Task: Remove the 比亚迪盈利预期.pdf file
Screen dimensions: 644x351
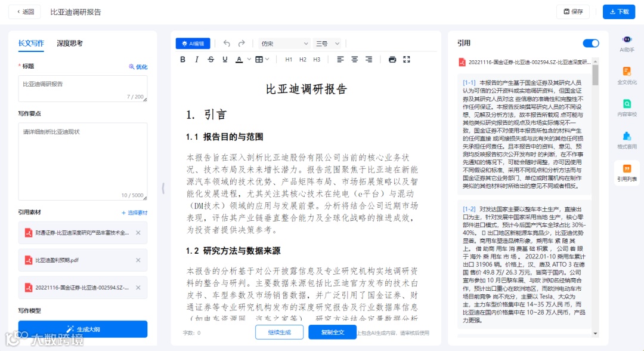Action: [x=138, y=260]
